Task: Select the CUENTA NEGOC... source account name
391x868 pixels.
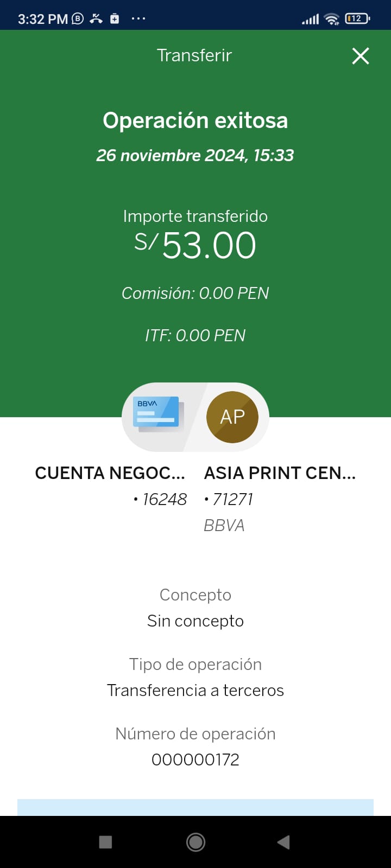Action: click(x=110, y=473)
